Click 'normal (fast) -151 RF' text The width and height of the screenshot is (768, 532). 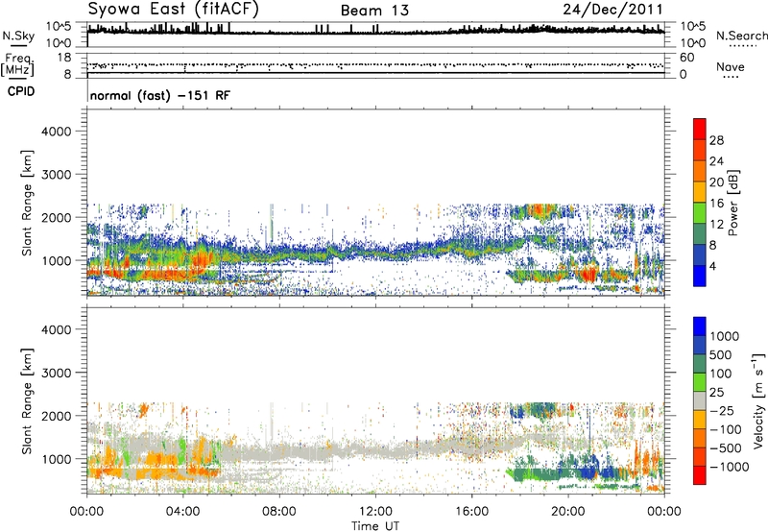coord(159,96)
